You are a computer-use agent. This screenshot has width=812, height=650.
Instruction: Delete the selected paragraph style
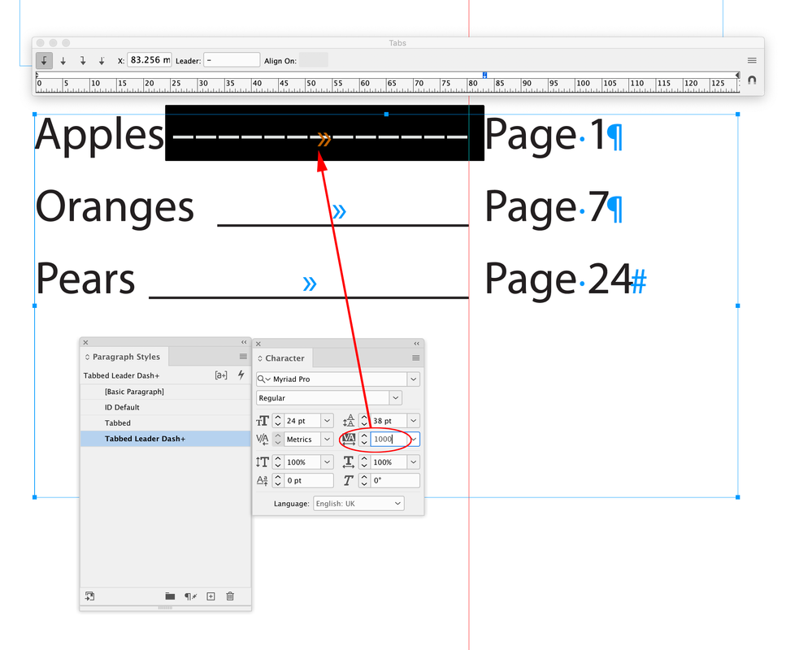point(230,596)
